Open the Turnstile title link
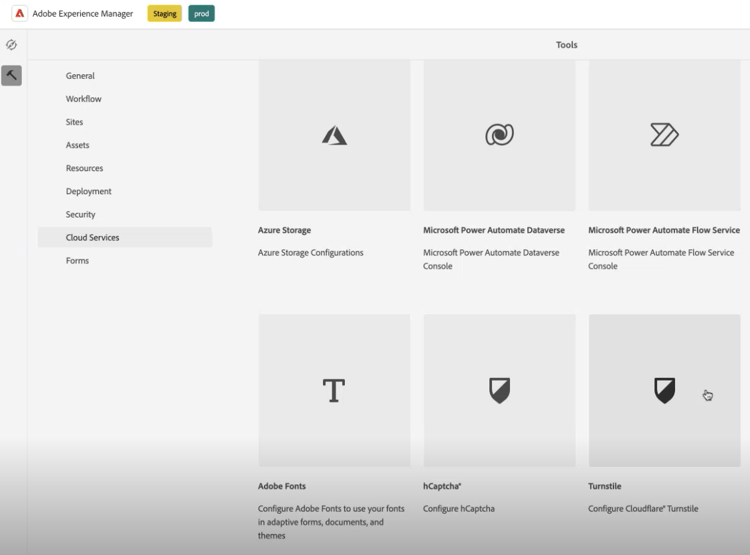The image size is (750, 555). (605, 486)
